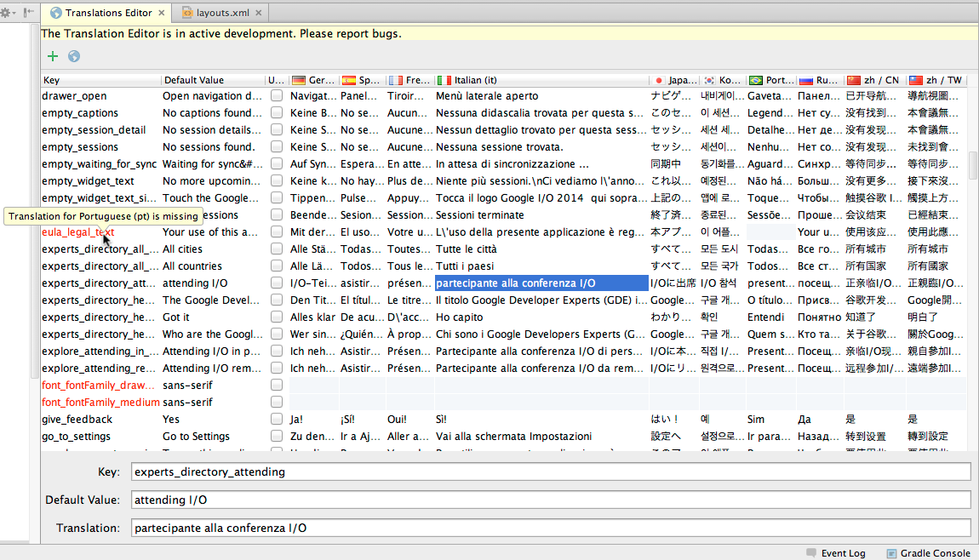The image size is (979, 560).
Task: Click the Default Value column header
Action: tap(213, 80)
